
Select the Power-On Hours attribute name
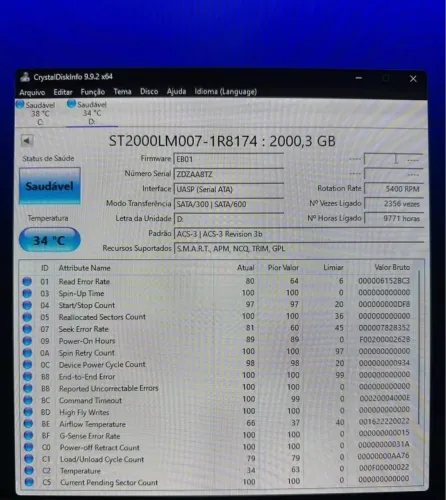[87, 341]
